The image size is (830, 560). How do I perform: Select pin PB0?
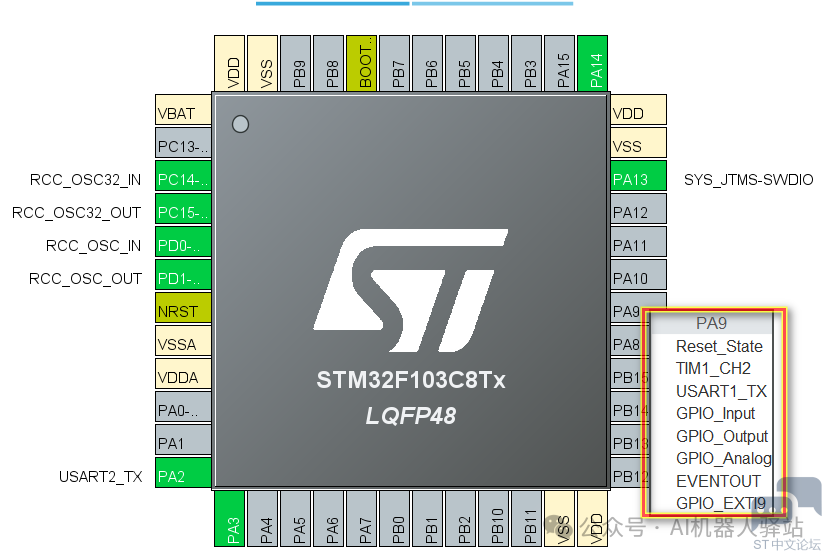click(x=394, y=519)
